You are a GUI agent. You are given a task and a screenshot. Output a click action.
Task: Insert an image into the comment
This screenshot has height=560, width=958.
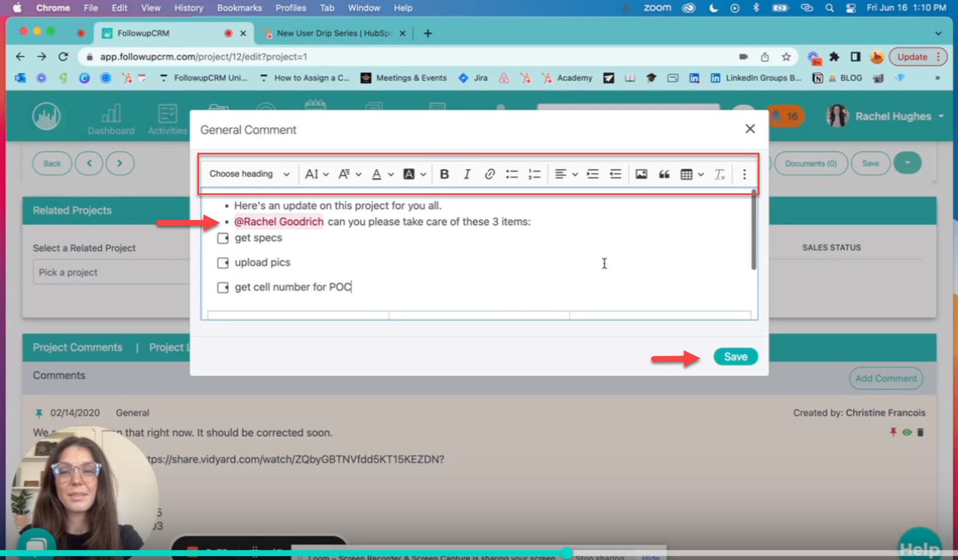pos(641,174)
